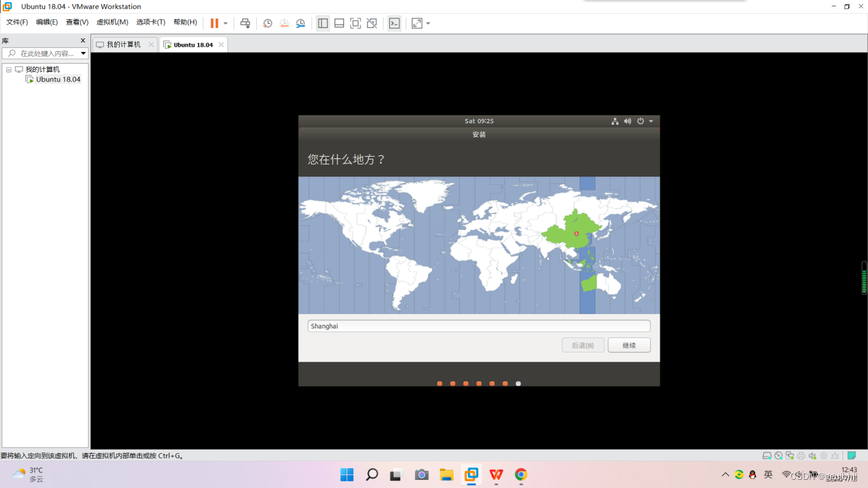Image resolution: width=868 pixels, height=488 pixels.
Task: Click the 后退(B) button
Action: coord(583,345)
